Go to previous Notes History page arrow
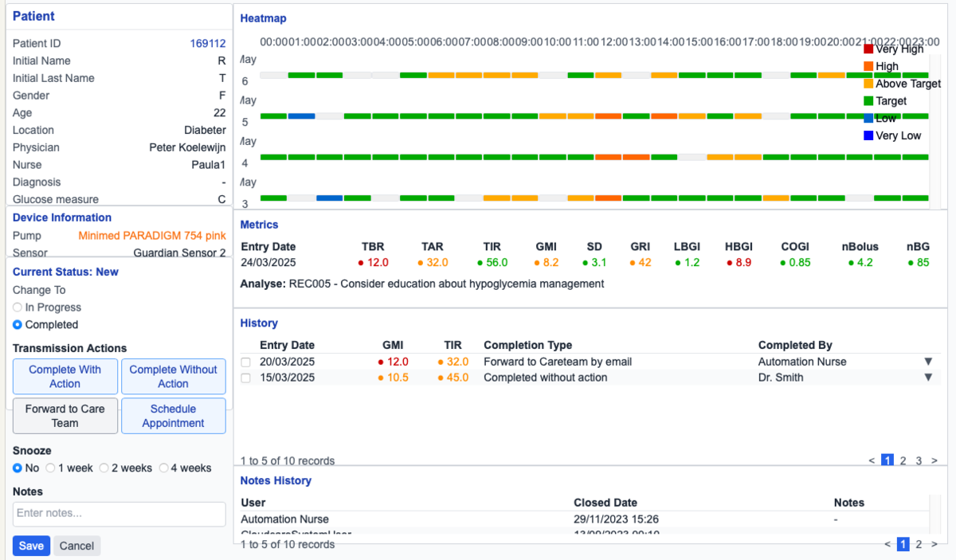The image size is (956, 560). (887, 544)
